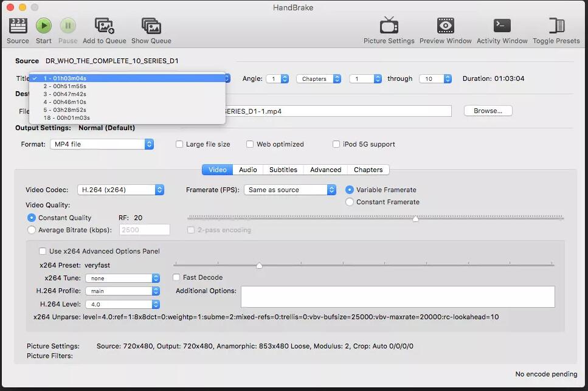The width and height of the screenshot is (588, 391).
Task: Switch to the Subtitles tab
Action: point(283,170)
